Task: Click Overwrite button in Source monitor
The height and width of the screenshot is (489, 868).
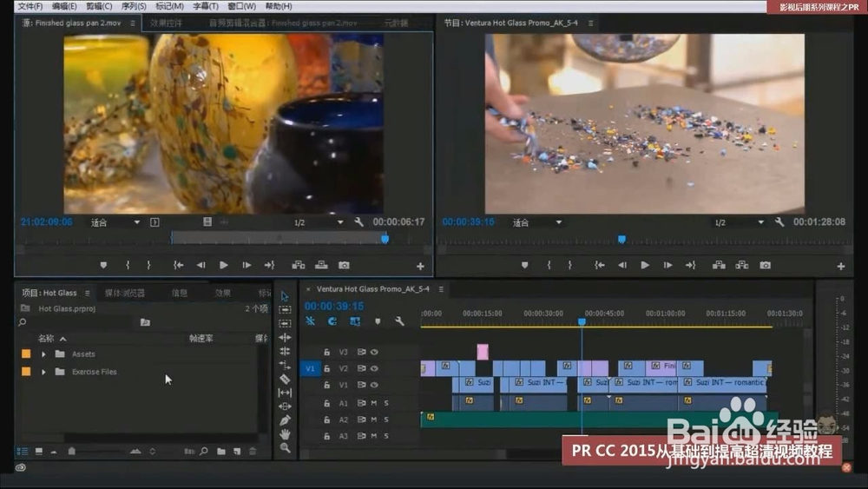Action: (x=321, y=265)
